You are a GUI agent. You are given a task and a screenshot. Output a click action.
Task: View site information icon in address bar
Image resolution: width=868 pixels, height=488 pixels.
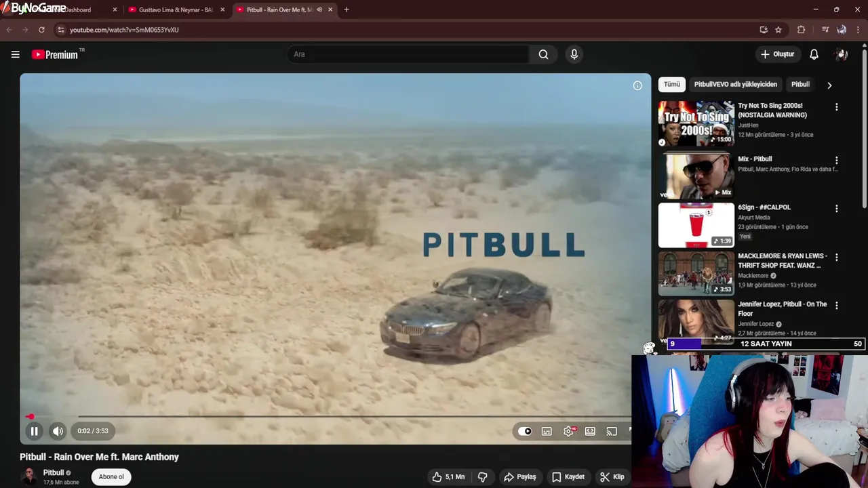tap(60, 30)
